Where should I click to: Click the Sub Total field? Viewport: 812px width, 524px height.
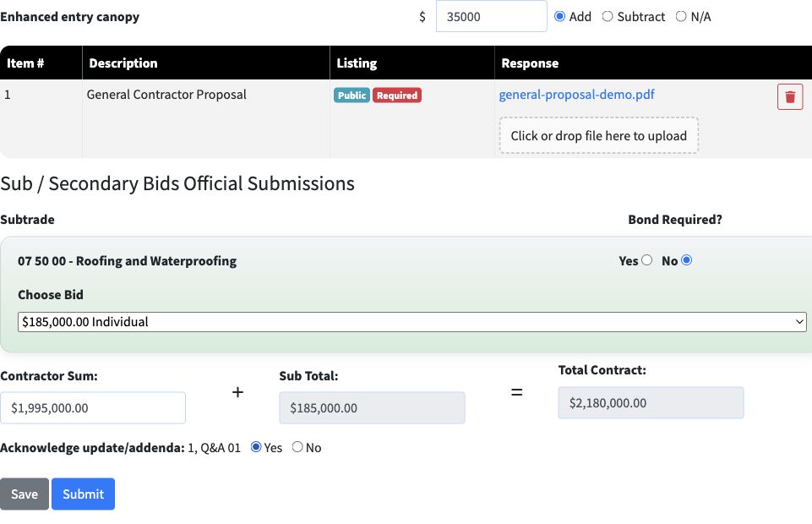coord(372,408)
